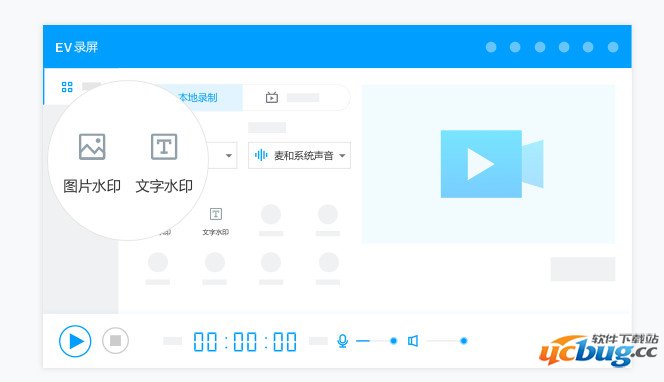Adjust the speaker volume slider
This screenshot has width=664, height=382.
(447, 340)
